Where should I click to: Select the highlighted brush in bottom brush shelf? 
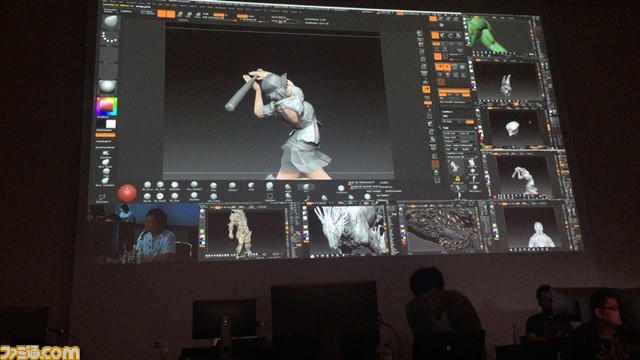[306, 187]
